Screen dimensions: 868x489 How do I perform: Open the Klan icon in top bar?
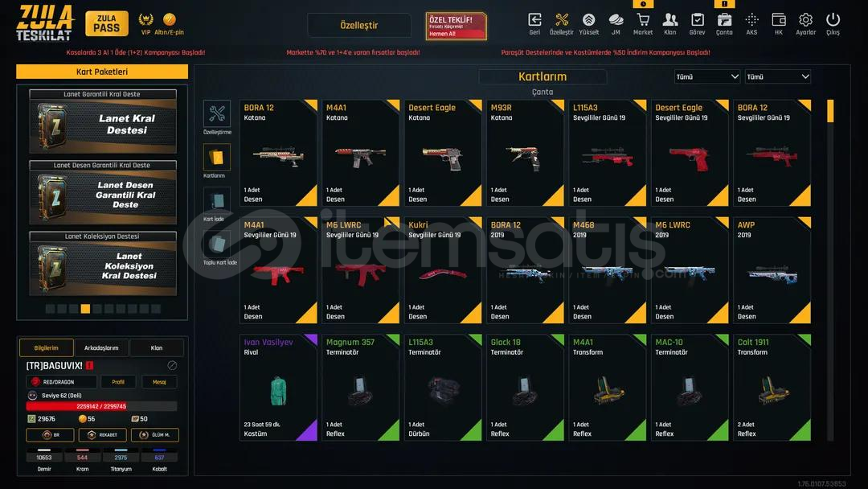[669, 20]
